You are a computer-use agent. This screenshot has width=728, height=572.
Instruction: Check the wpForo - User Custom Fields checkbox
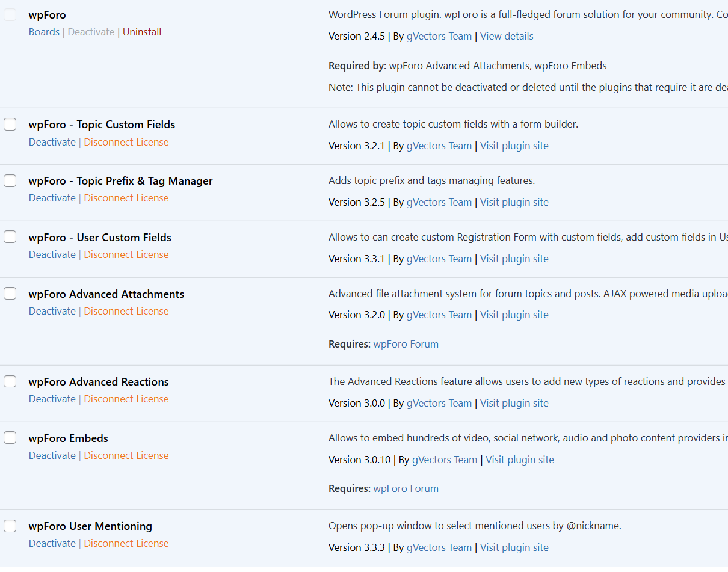pyautogui.click(x=10, y=237)
